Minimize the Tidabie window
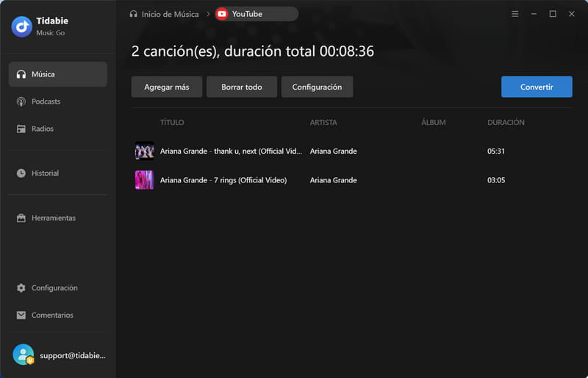 534,14
